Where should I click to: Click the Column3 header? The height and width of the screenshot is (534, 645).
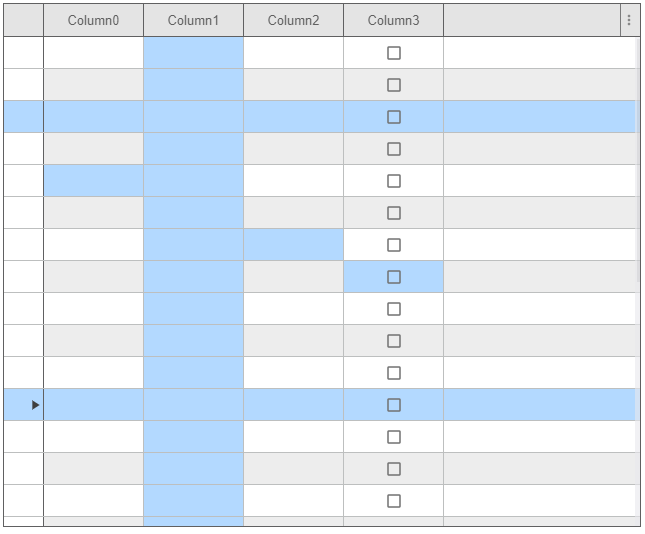point(393,20)
